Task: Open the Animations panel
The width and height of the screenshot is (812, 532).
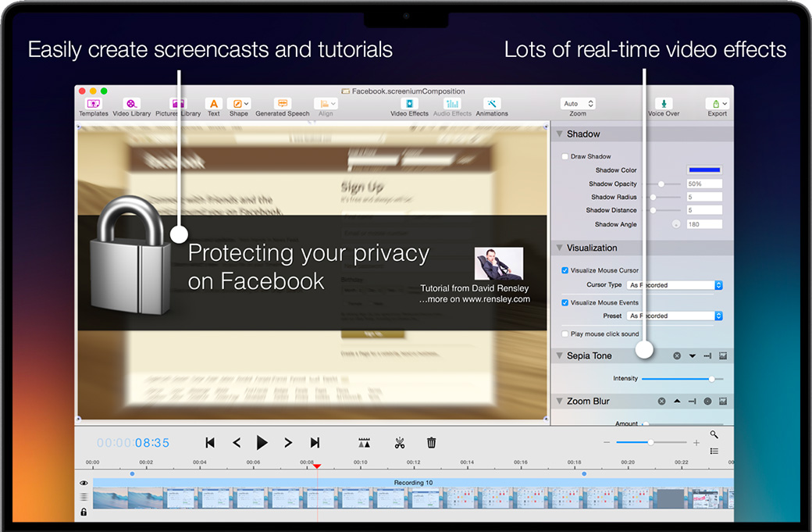Action: pyautogui.click(x=492, y=104)
